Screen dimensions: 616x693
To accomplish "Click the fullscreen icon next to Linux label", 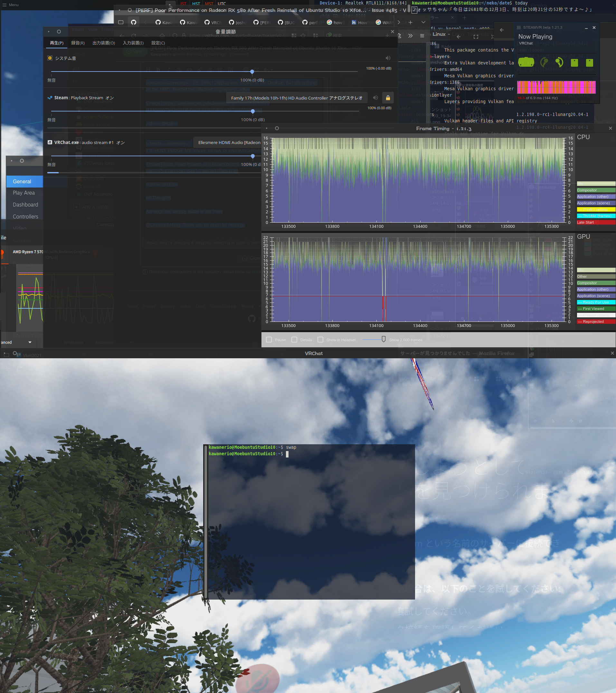I will [x=476, y=37].
